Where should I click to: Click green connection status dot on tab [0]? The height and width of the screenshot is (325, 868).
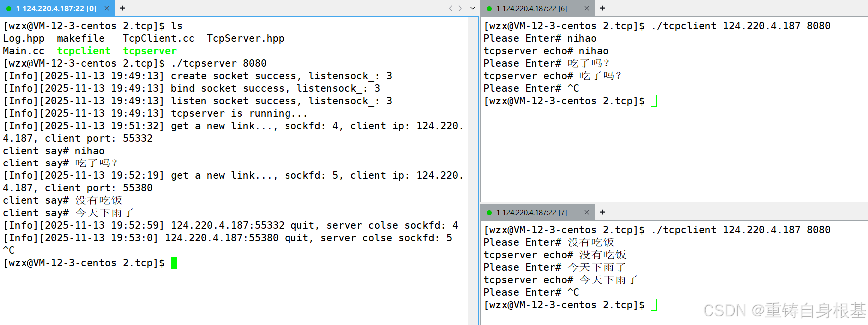(9, 9)
